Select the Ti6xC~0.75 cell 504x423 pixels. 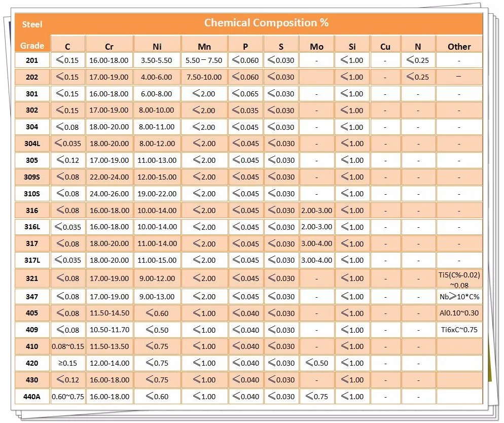459,330
